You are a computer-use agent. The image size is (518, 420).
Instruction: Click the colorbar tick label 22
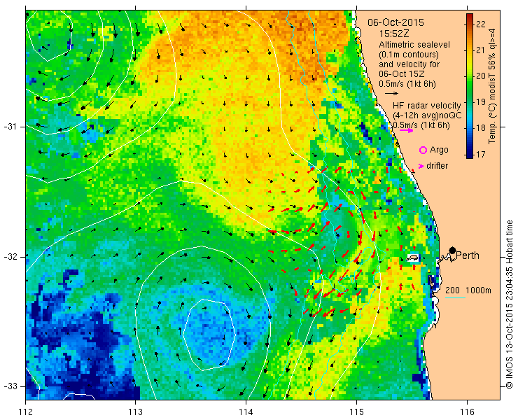click(481, 24)
